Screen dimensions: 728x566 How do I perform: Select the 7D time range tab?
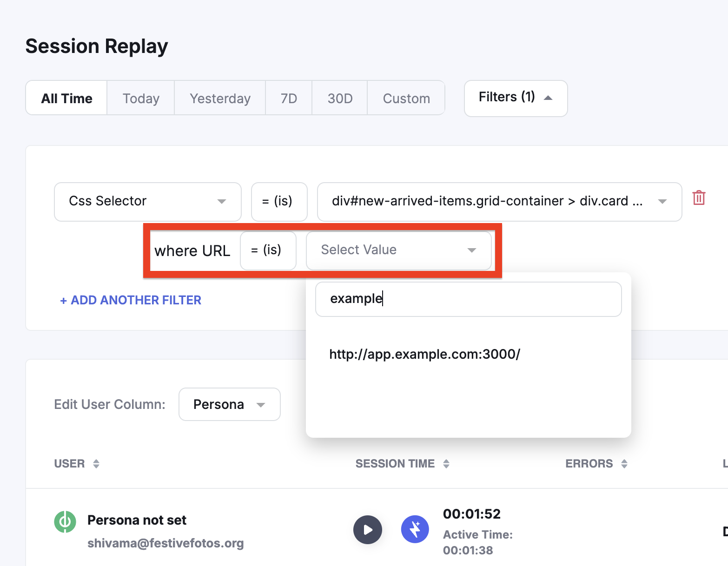pos(289,98)
